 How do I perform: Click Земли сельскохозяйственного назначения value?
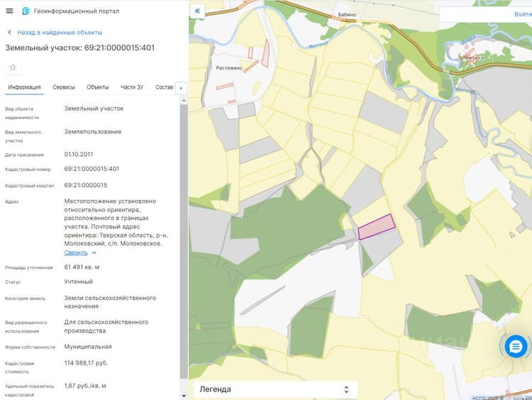pos(110,302)
